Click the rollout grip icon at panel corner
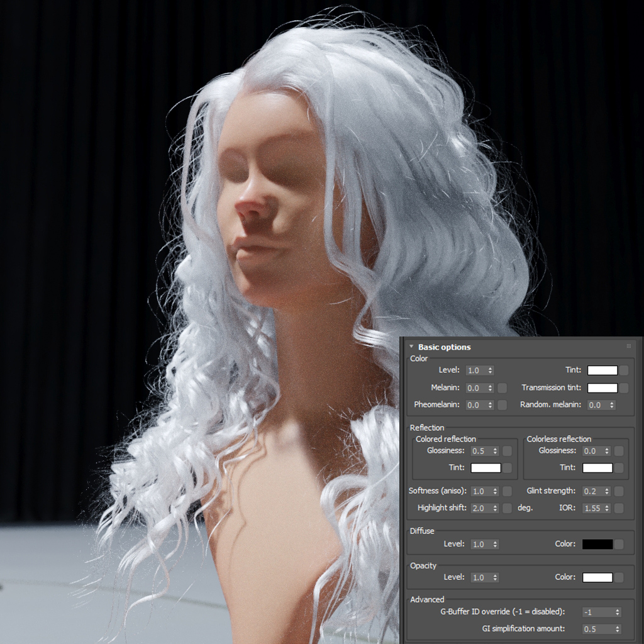This screenshot has height=644, width=644. (x=628, y=347)
